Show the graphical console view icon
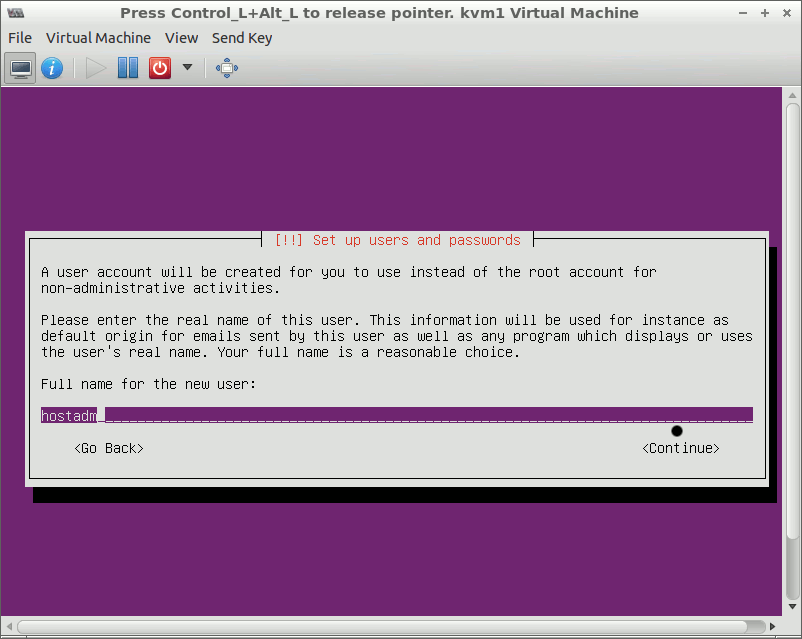 pyautogui.click(x=20, y=68)
